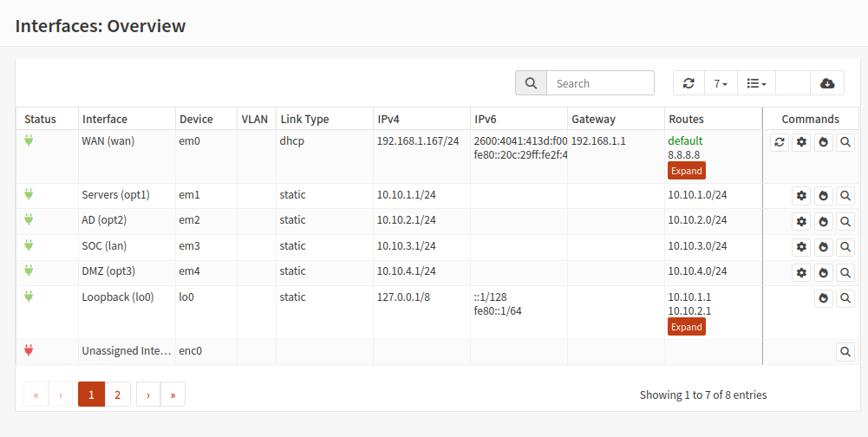
Task: Open the rows-per-page 7 dropdown
Action: (721, 83)
